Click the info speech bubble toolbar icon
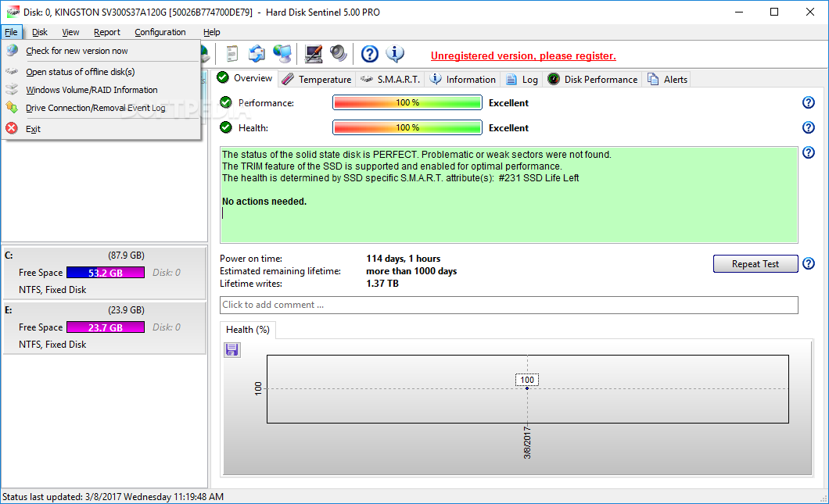Image resolution: width=829 pixels, height=504 pixels. (x=395, y=53)
